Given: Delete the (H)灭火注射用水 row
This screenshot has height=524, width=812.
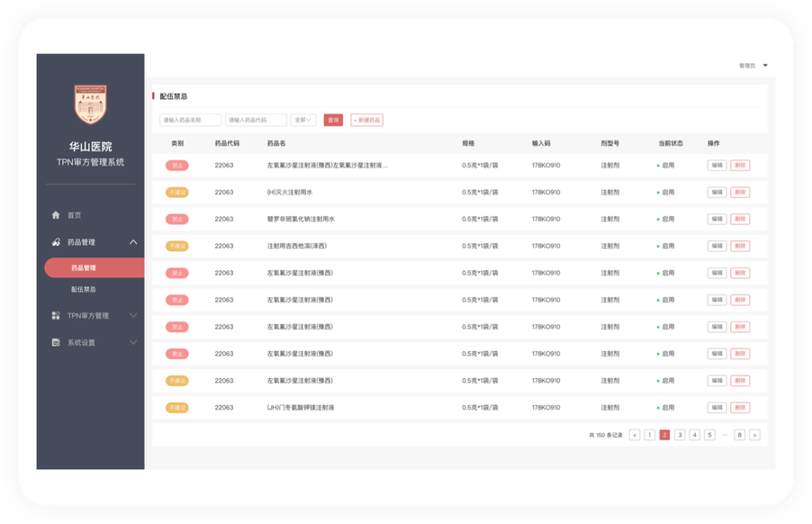Looking at the screenshot, I should [x=740, y=192].
